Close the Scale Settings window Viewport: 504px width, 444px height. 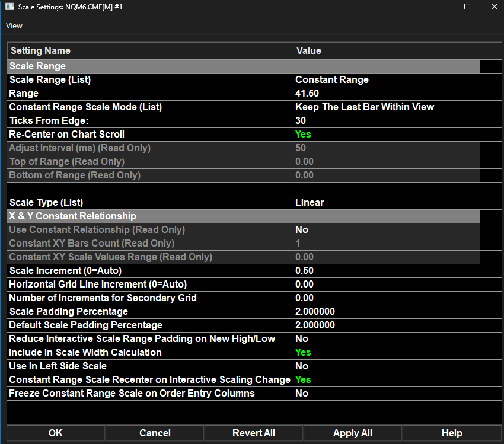click(x=495, y=7)
